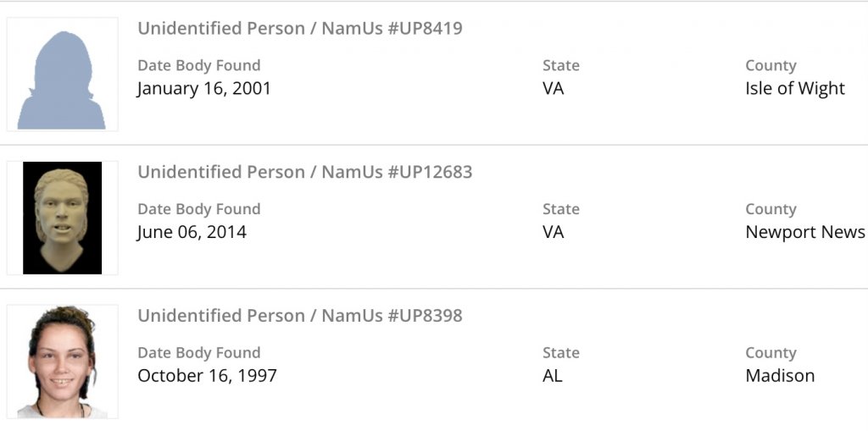
Task: Click VA state in the #UP12683 record
Action: click(553, 232)
